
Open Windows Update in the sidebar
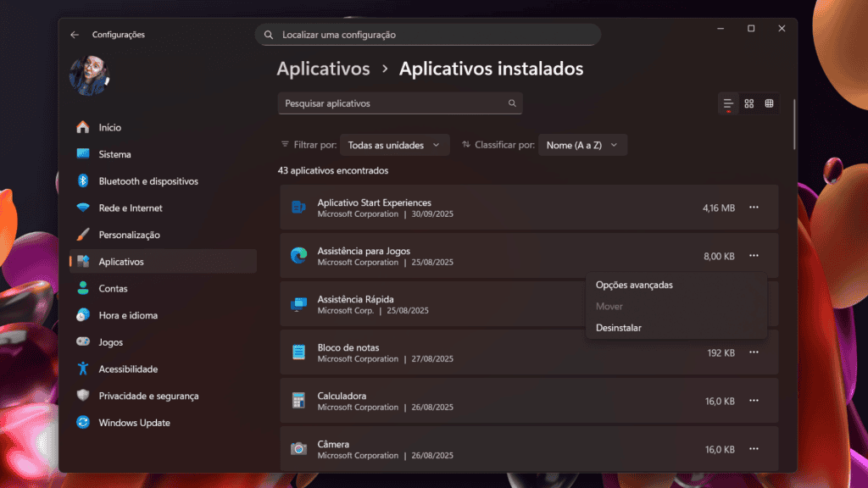134,423
